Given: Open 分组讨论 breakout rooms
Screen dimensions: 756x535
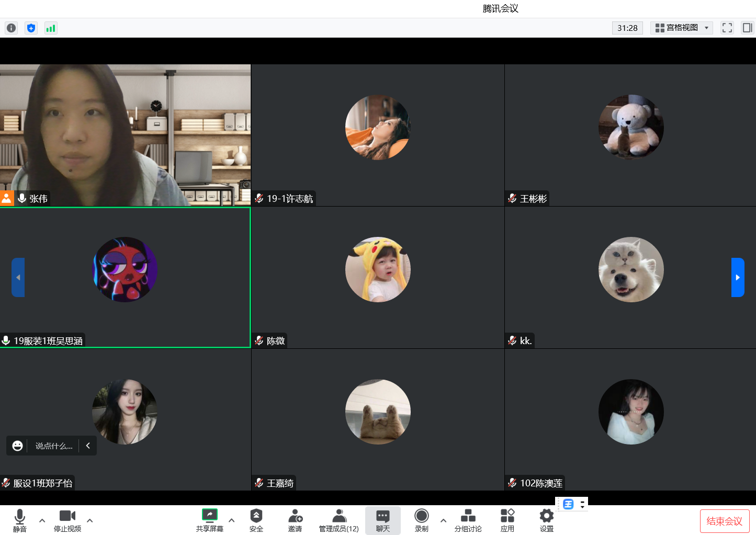Looking at the screenshot, I should point(468,520).
